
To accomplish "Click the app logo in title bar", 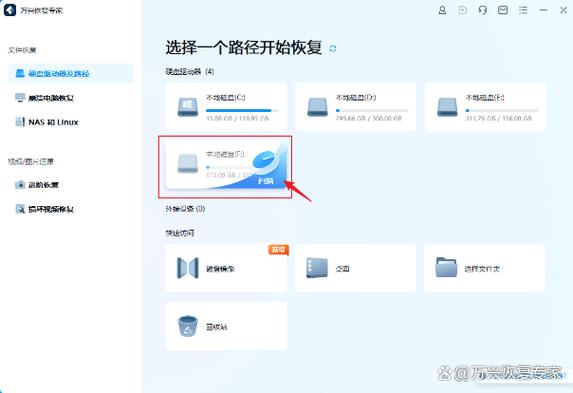I will coord(10,10).
